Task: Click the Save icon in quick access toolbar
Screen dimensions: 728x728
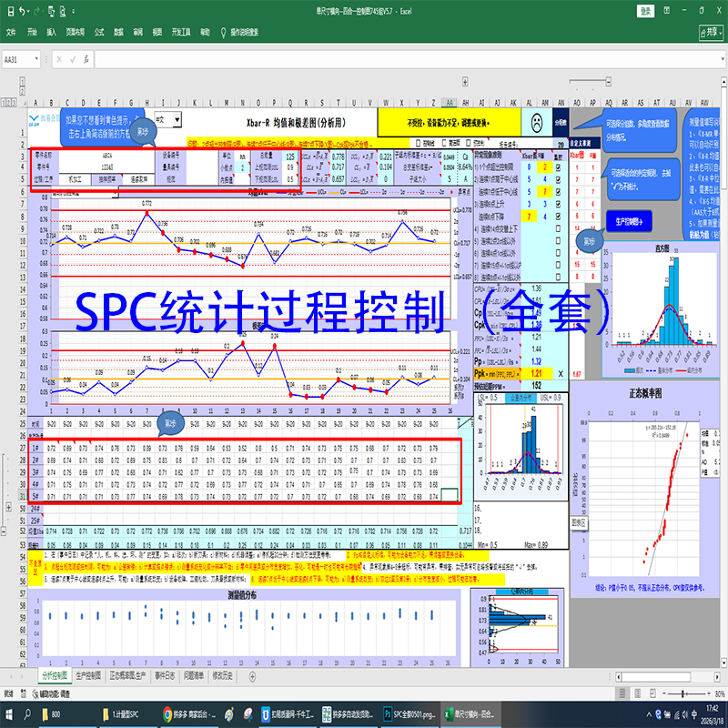Action: click(x=11, y=11)
